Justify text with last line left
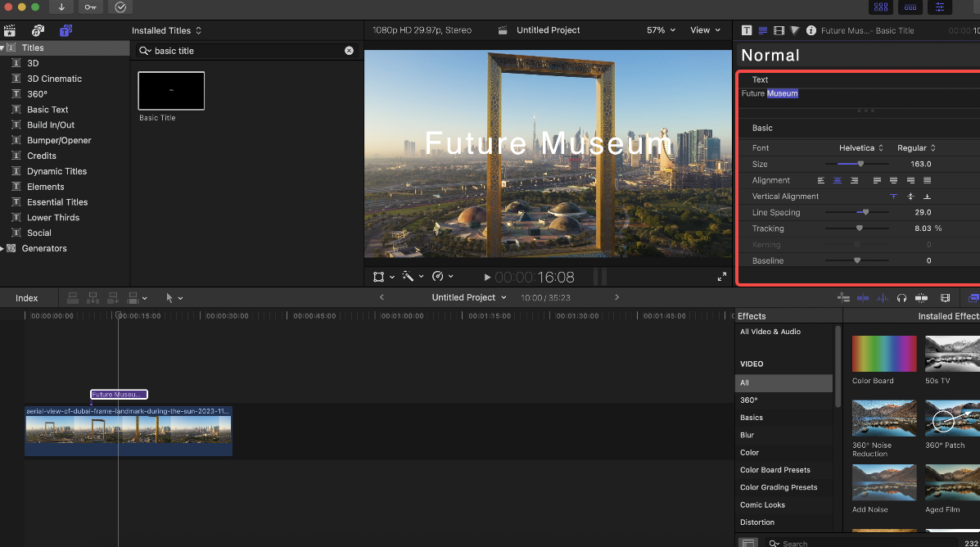 [877, 181]
